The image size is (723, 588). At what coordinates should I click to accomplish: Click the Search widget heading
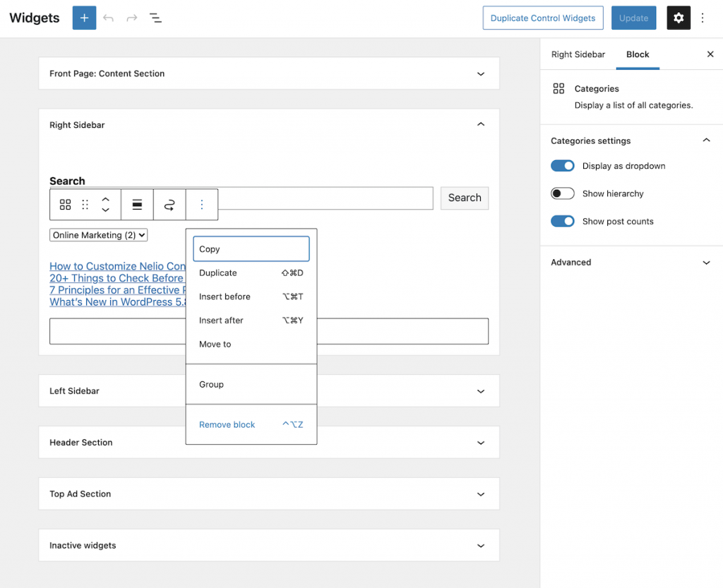click(x=67, y=181)
